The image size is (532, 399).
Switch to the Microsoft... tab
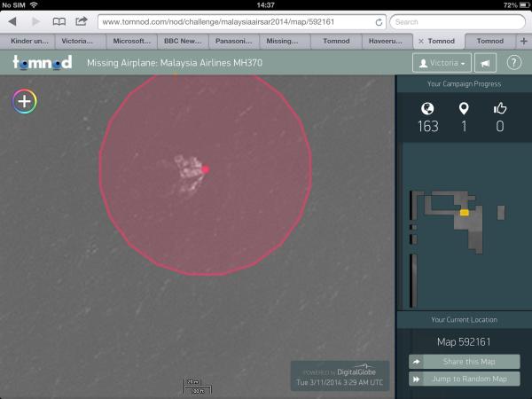point(131,41)
